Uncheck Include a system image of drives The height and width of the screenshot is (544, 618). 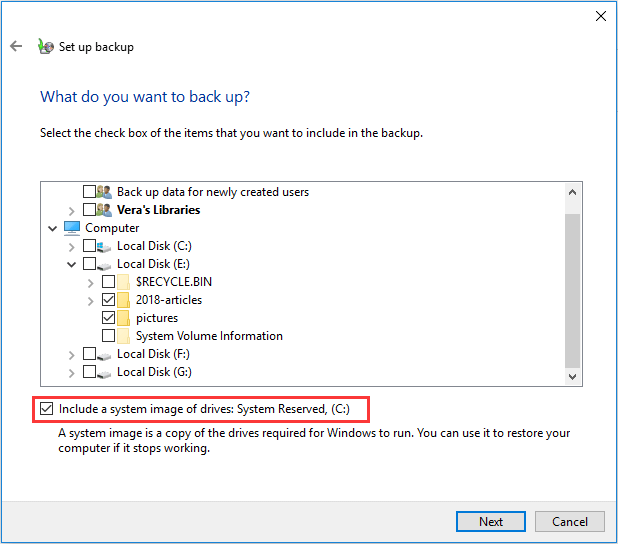click(x=47, y=409)
